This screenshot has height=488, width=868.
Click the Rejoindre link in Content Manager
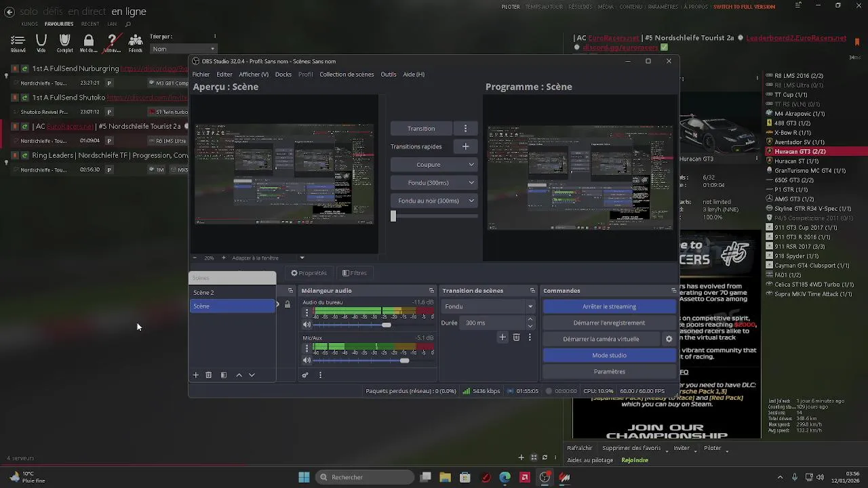[x=635, y=460]
